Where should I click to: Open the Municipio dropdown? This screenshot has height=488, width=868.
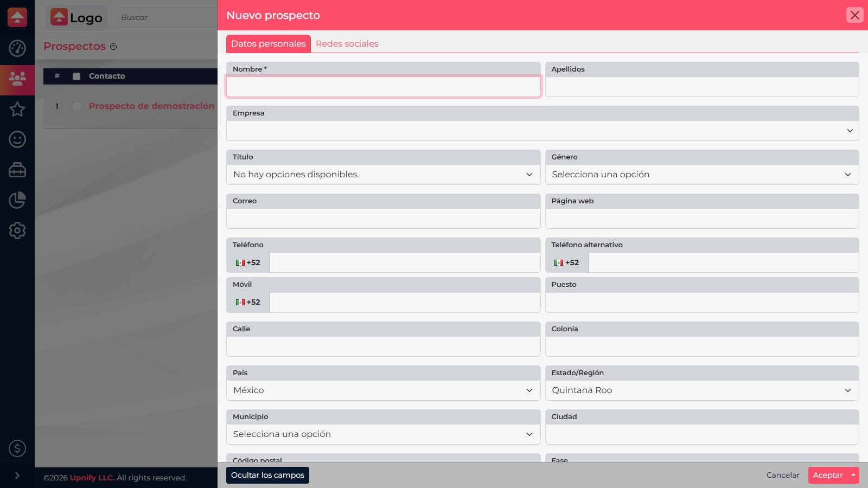383,434
